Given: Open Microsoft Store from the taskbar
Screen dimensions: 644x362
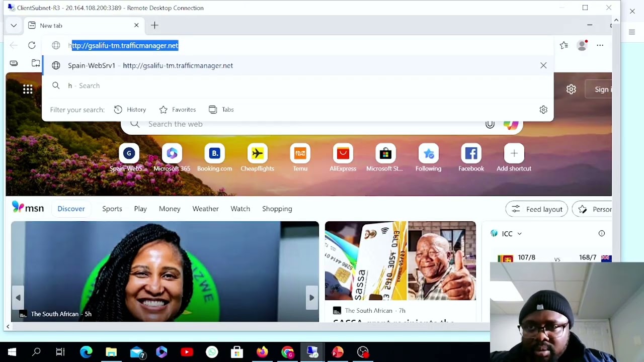Looking at the screenshot, I should coord(237,352).
